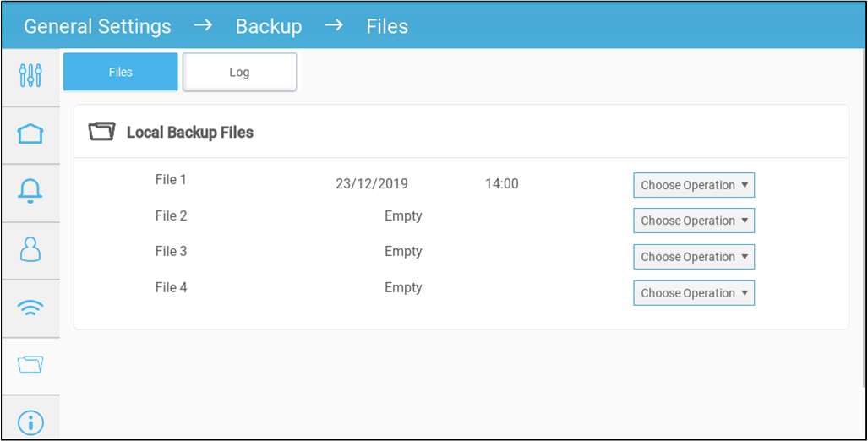Click the Files breadcrumb title
The width and height of the screenshot is (868, 441).
tap(387, 26)
